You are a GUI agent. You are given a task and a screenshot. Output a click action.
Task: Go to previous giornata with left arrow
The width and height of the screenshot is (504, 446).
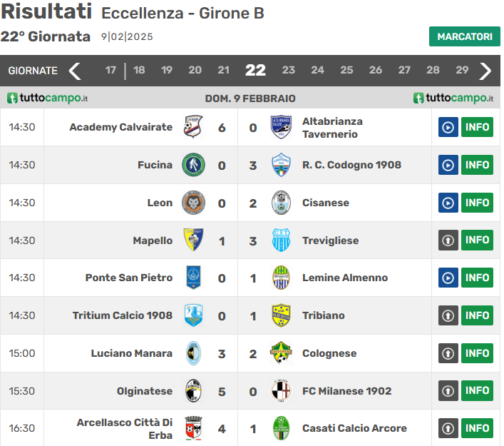[x=75, y=71]
